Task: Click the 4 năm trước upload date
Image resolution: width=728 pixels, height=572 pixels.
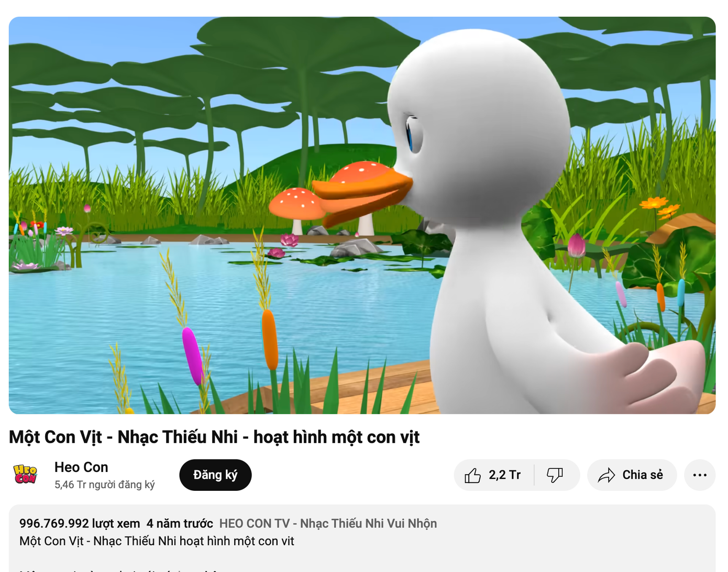Action: [x=180, y=523]
